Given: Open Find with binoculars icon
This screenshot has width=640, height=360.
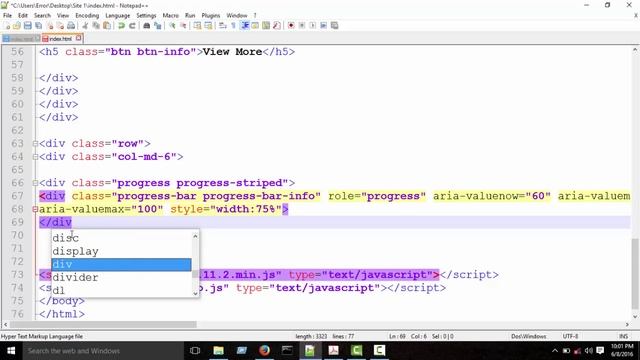Looking at the screenshot, I should coord(147,26).
